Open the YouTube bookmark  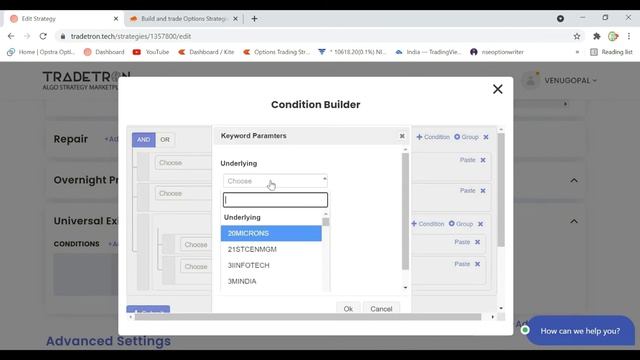pos(151,52)
